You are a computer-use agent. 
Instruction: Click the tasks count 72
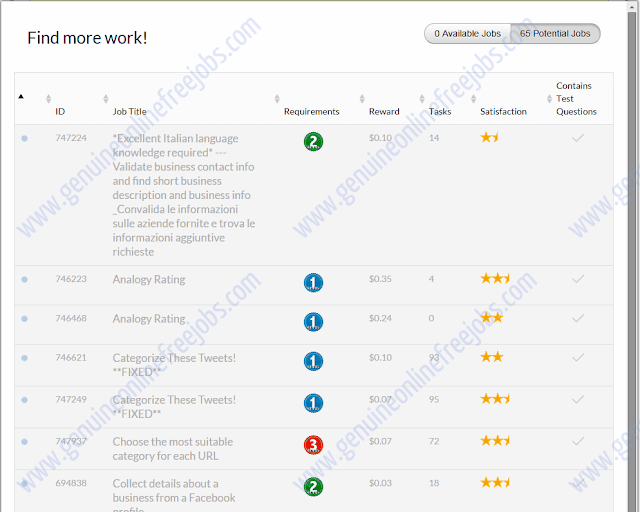[434, 441]
